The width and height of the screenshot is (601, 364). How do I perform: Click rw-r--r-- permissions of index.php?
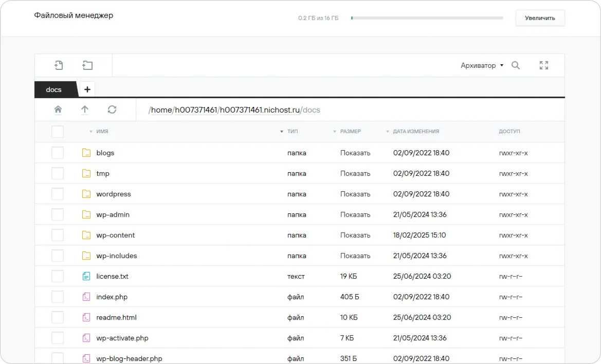[x=511, y=297]
